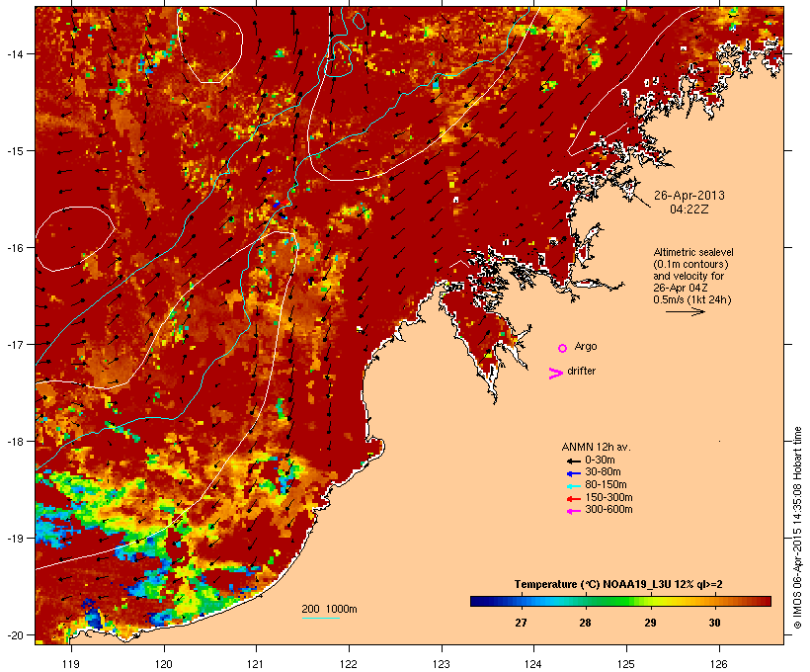
Task: Click the magenta Argo circle legend marker
Action: [x=563, y=349]
